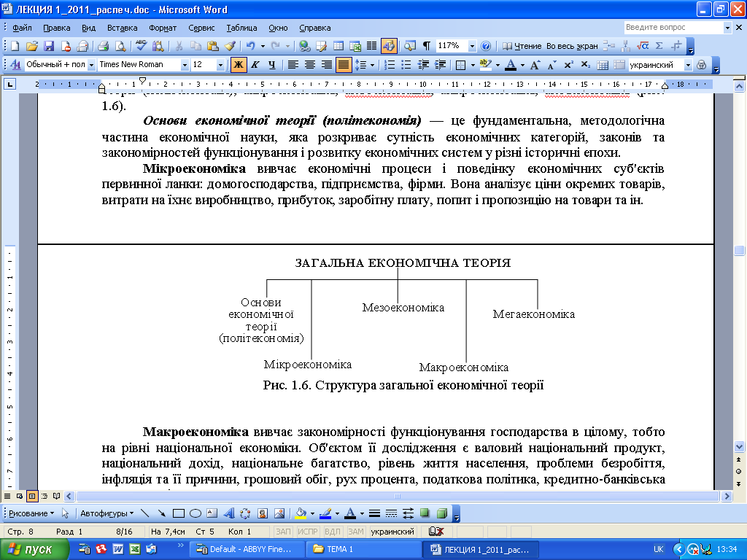Image resolution: width=747 pixels, height=560 pixels.
Task: Switch to Чтение reading layout
Action: (522, 46)
